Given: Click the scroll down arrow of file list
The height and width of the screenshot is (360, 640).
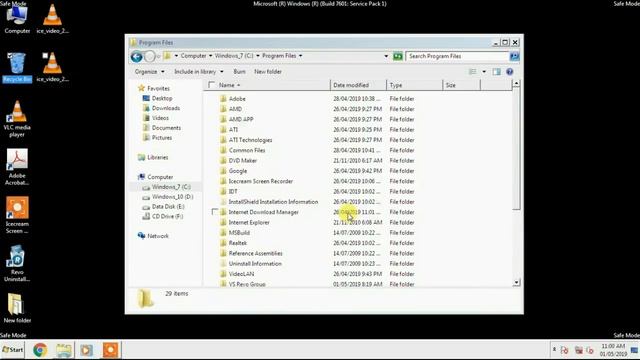Looking at the screenshot, I should pos(516,282).
